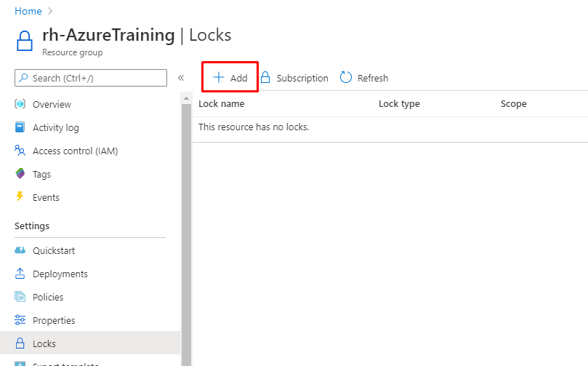Click the sidebar scrollbar up arrow
Screen dimensions: 588x366
(x=186, y=98)
